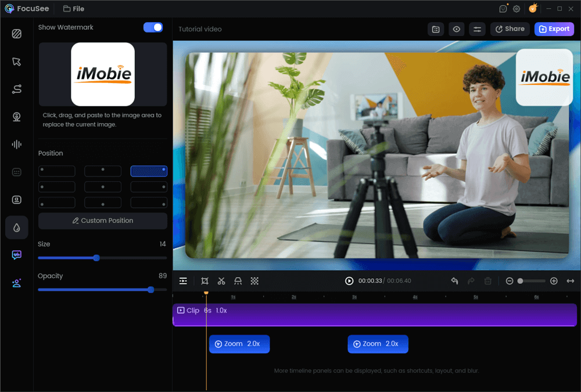Screen dimensions: 581x392
Task: Click the Export button
Action: tap(554, 29)
